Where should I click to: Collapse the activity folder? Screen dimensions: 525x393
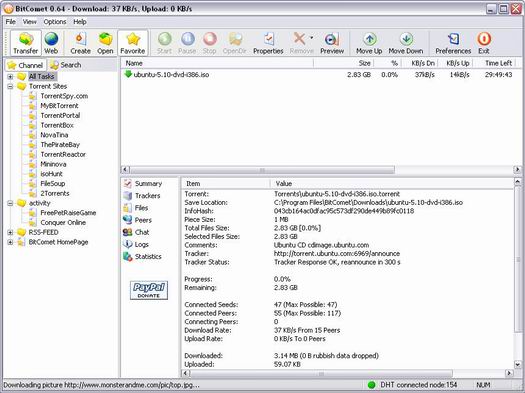[x=10, y=203]
